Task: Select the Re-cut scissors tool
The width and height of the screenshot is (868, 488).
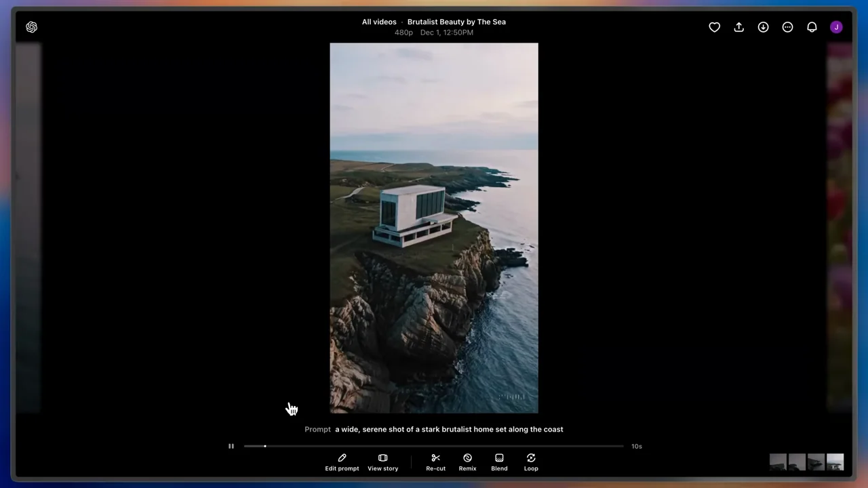Action: click(x=435, y=462)
